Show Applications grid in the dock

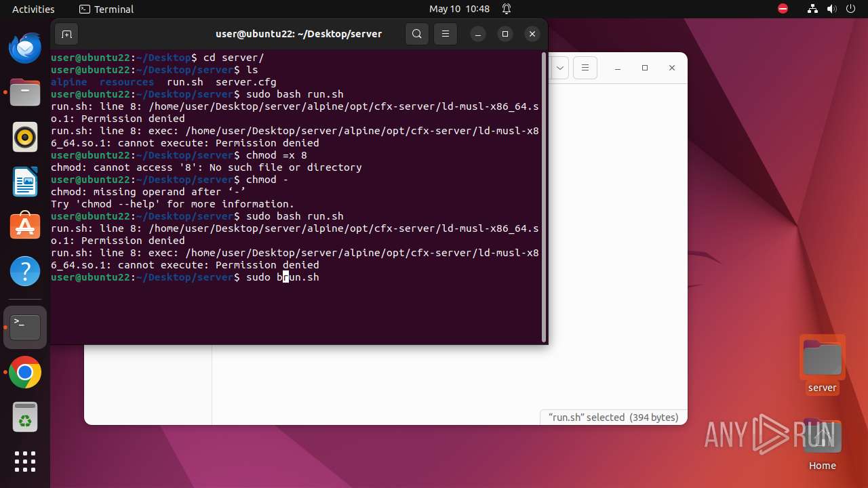pos(25,462)
